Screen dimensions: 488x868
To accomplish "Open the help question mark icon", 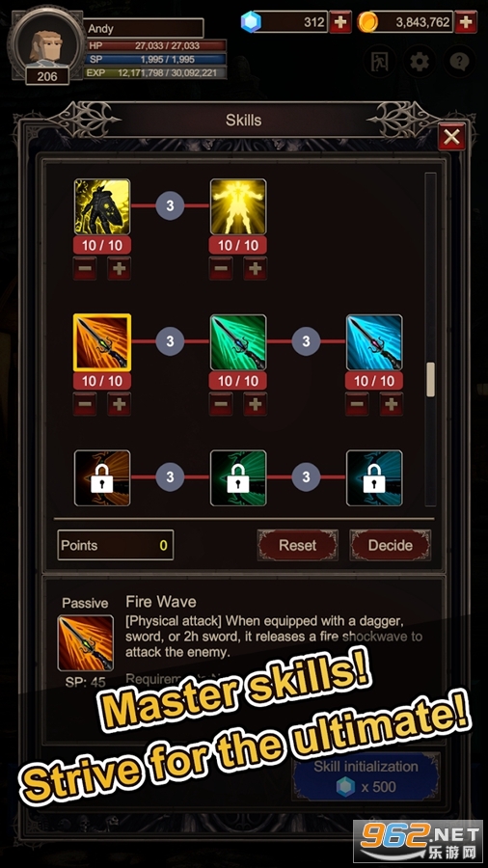I will click(460, 62).
